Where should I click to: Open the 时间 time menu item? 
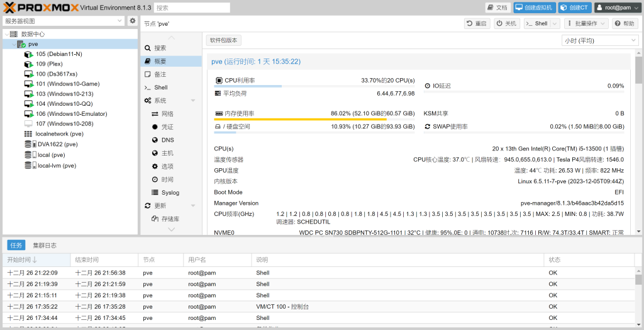[171, 179]
